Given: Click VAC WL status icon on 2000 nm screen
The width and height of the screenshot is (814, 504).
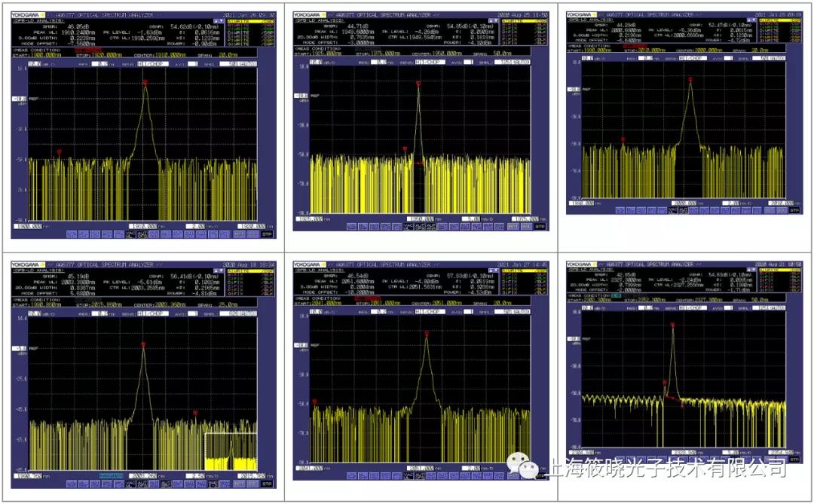Looking at the screenshot, I should click(672, 210).
